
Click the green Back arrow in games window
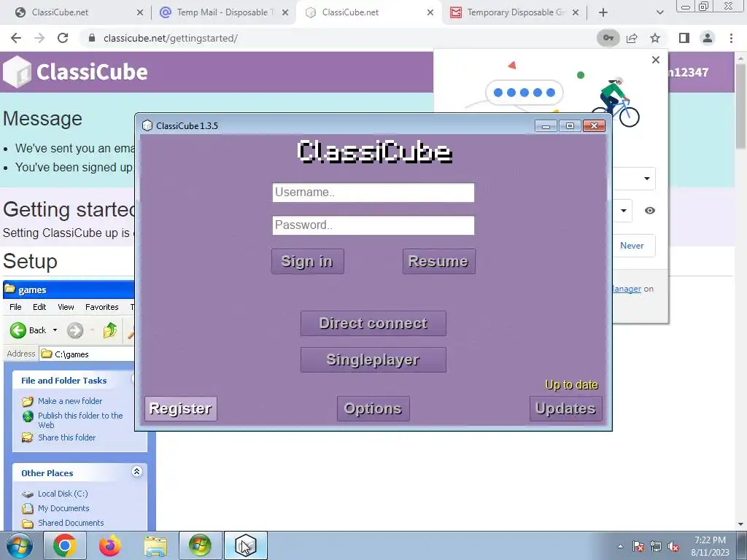click(18, 330)
